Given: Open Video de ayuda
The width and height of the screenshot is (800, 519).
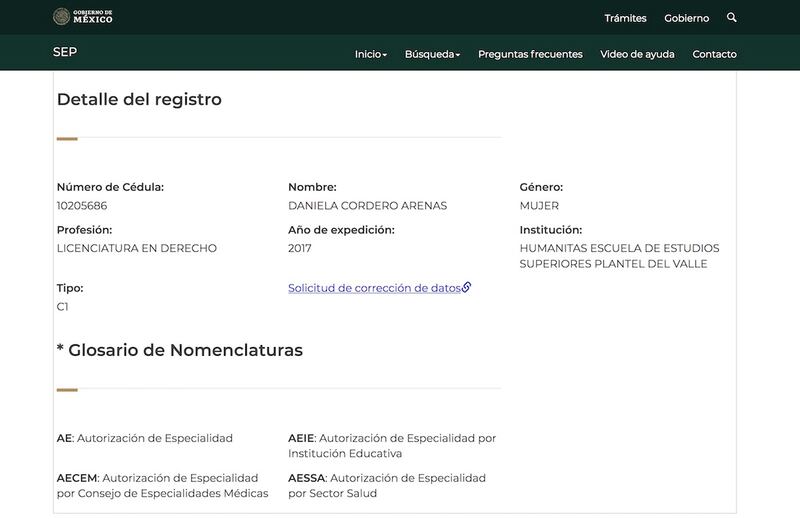Looking at the screenshot, I should click(637, 54).
